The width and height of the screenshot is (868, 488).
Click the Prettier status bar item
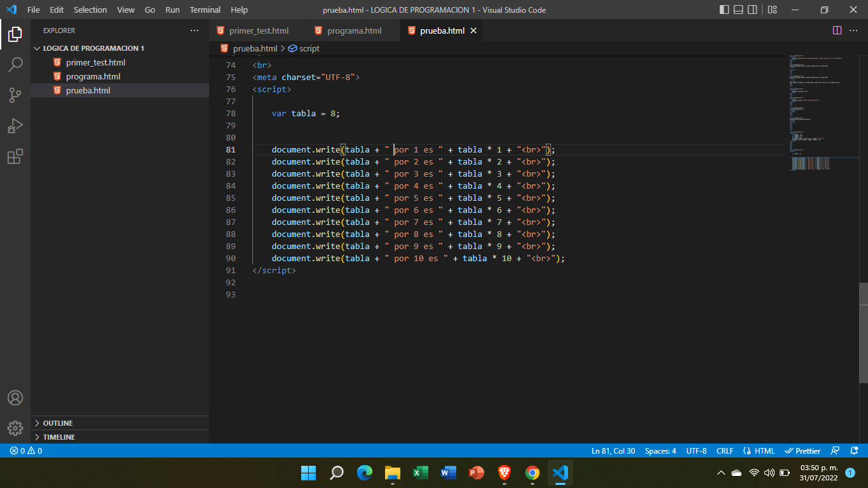803,451
